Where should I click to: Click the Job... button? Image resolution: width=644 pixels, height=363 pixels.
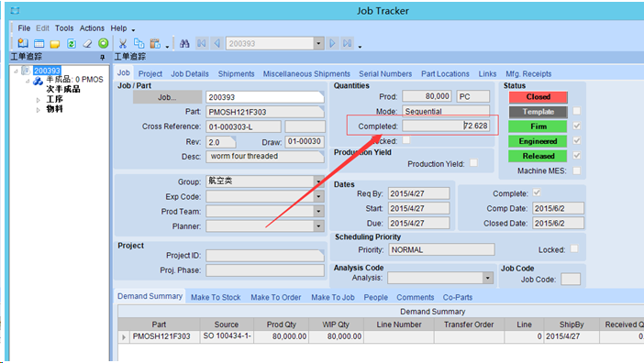click(167, 97)
